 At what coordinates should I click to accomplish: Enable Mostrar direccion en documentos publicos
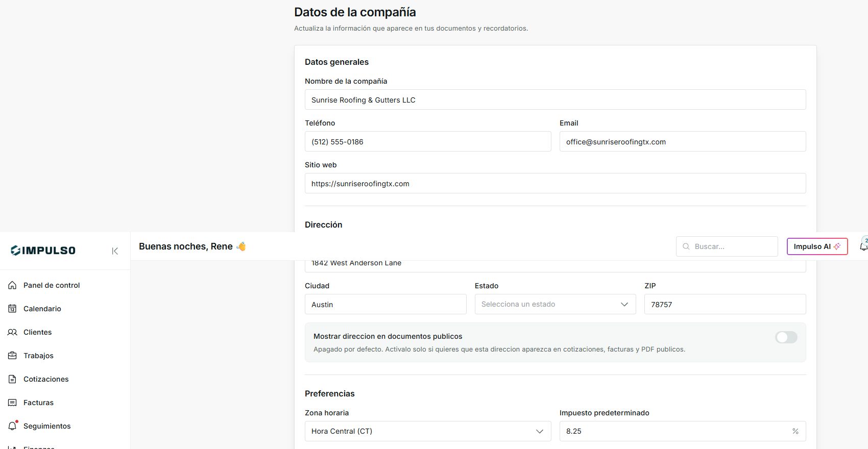tap(786, 337)
